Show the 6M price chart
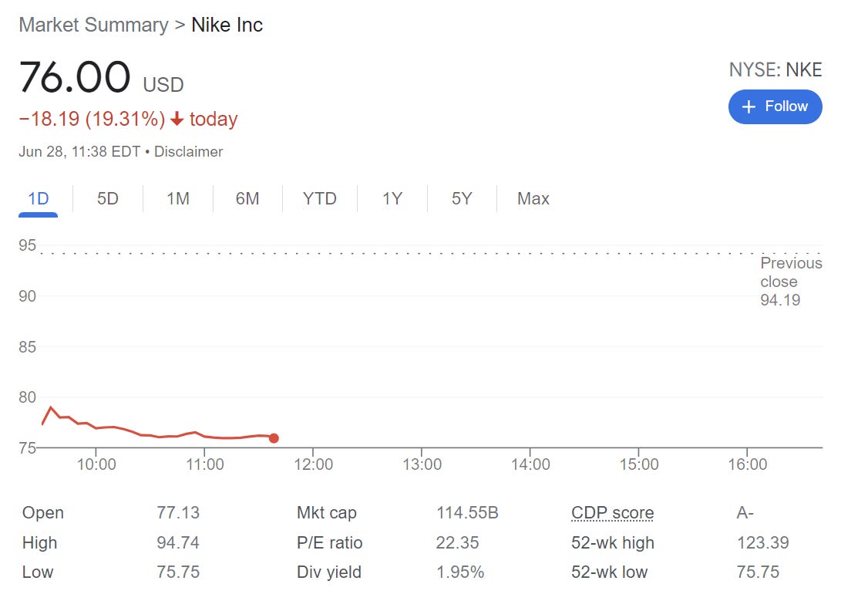 (247, 199)
